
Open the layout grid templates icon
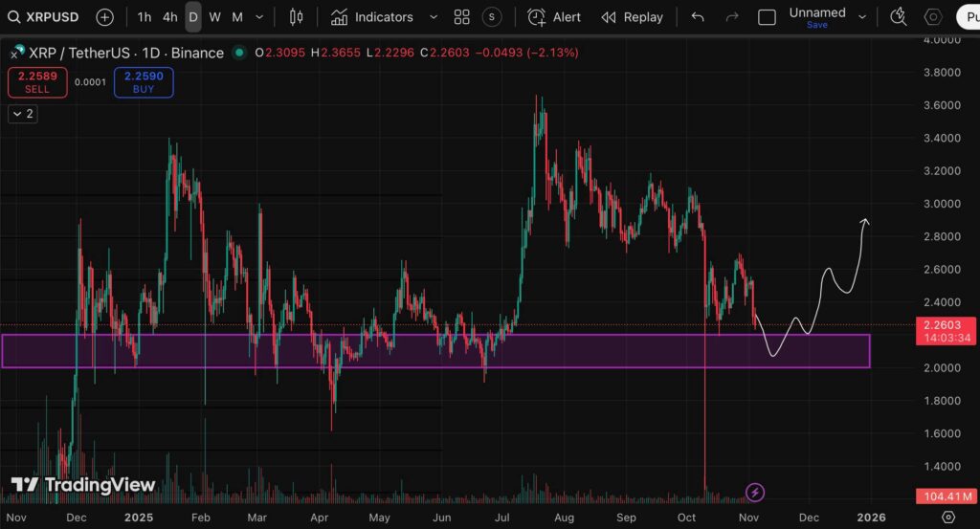461,17
